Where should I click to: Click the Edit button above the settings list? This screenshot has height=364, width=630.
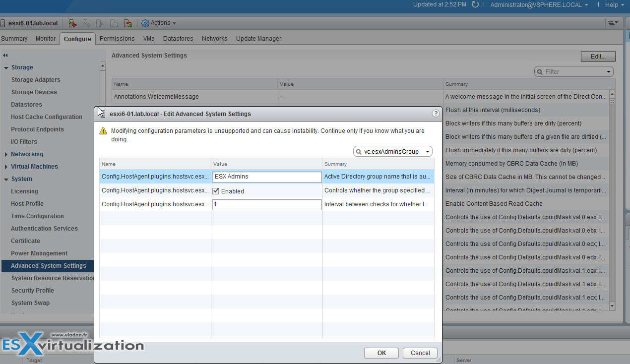point(597,56)
